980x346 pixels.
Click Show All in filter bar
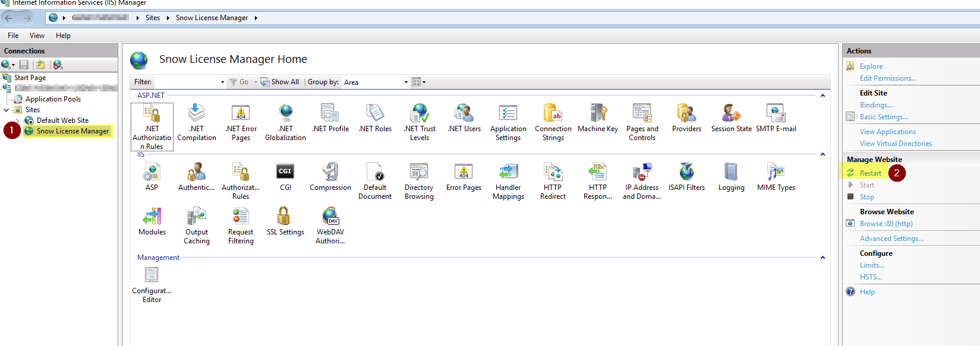(280, 82)
